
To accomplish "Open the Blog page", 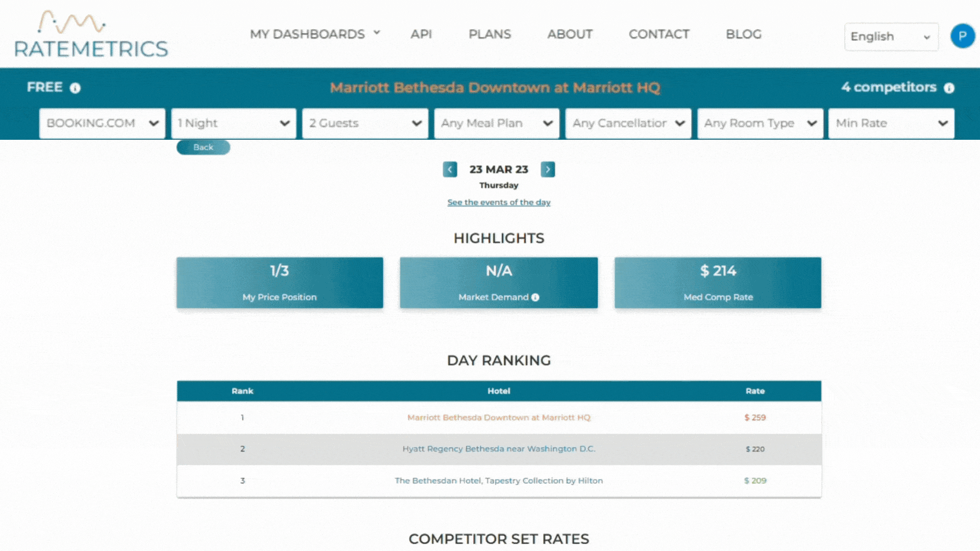I will pos(744,34).
